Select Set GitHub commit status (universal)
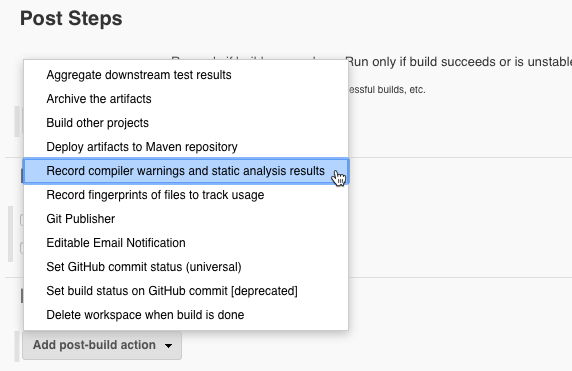This screenshot has height=371, width=572. point(186,267)
